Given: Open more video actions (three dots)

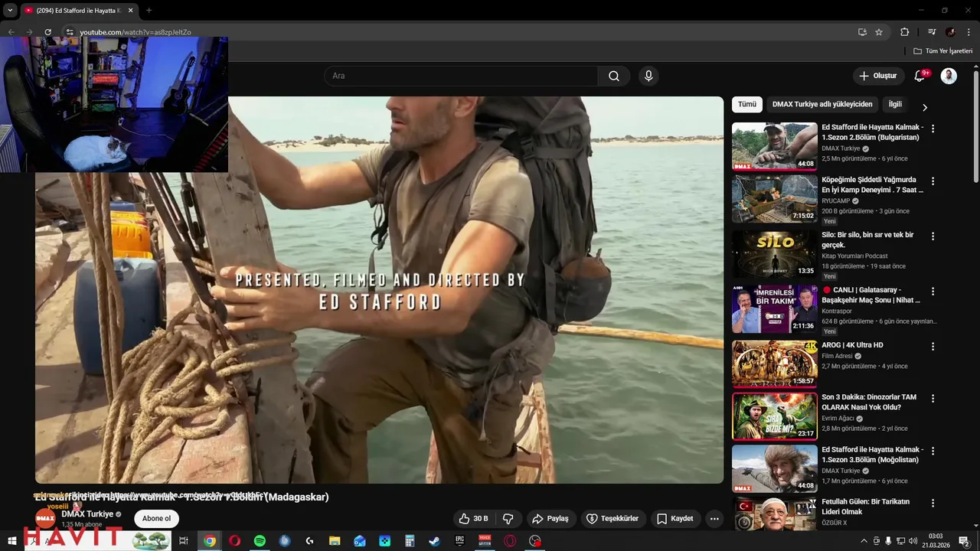Looking at the screenshot, I should click(x=714, y=518).
